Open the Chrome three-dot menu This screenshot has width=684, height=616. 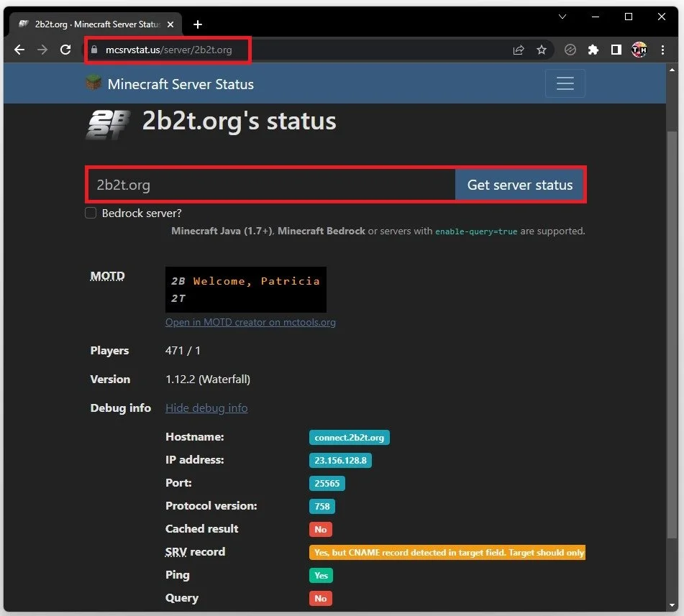tap(662, 50)
